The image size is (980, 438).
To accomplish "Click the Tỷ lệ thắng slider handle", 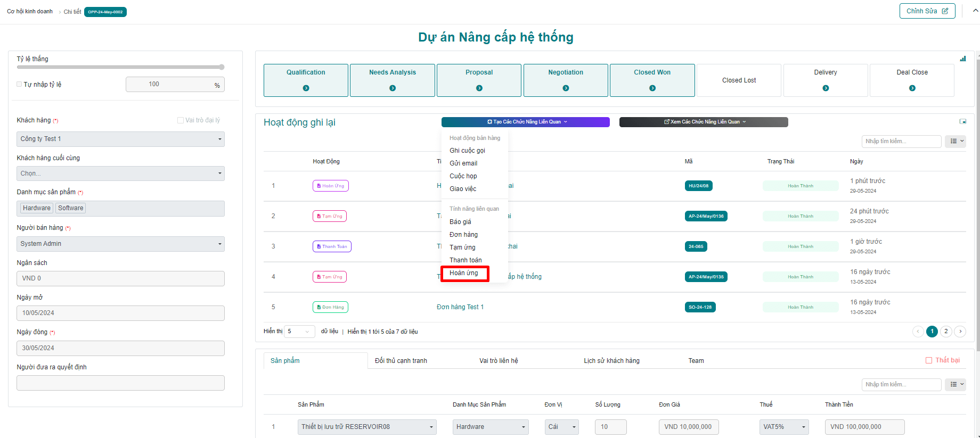I will (222, 67).
